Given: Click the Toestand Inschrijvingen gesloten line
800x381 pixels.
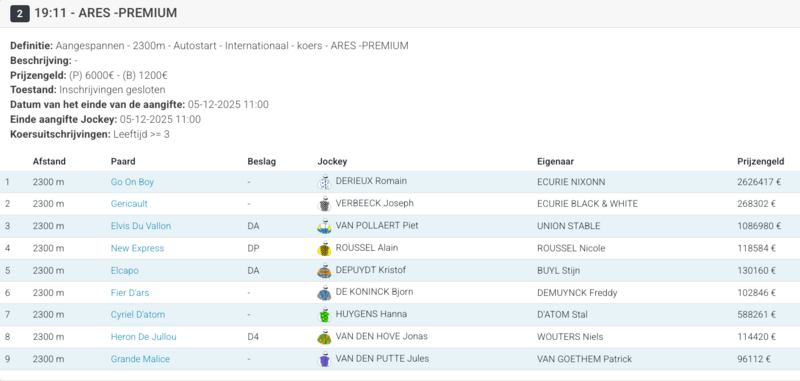Looking at the screenshot, I should [x=88, y=90].
